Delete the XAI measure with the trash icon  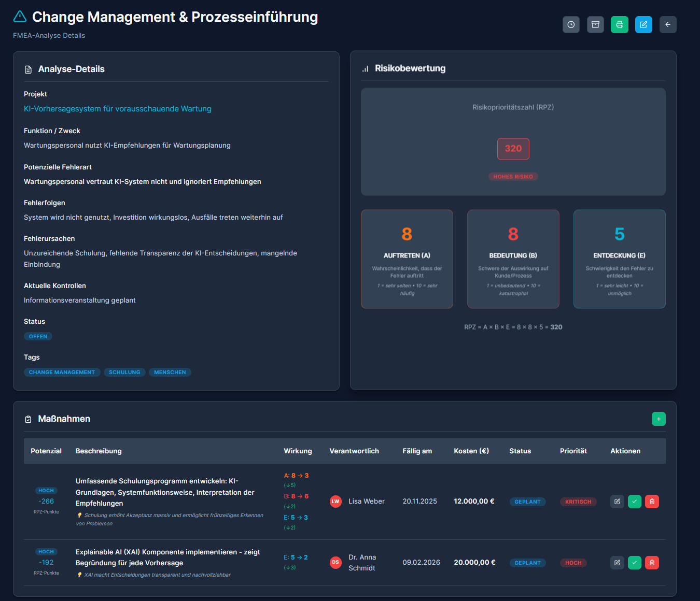652,562
